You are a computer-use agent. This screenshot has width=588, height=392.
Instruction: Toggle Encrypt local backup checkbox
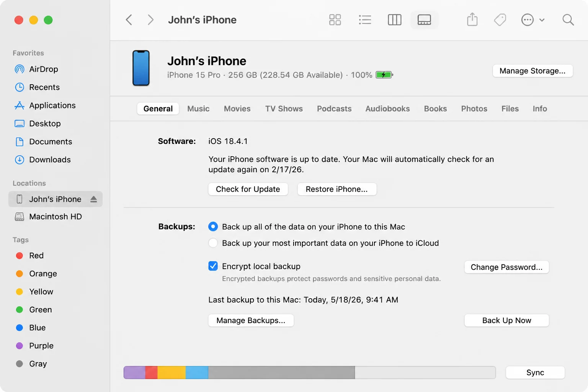[x=213, y=266]
